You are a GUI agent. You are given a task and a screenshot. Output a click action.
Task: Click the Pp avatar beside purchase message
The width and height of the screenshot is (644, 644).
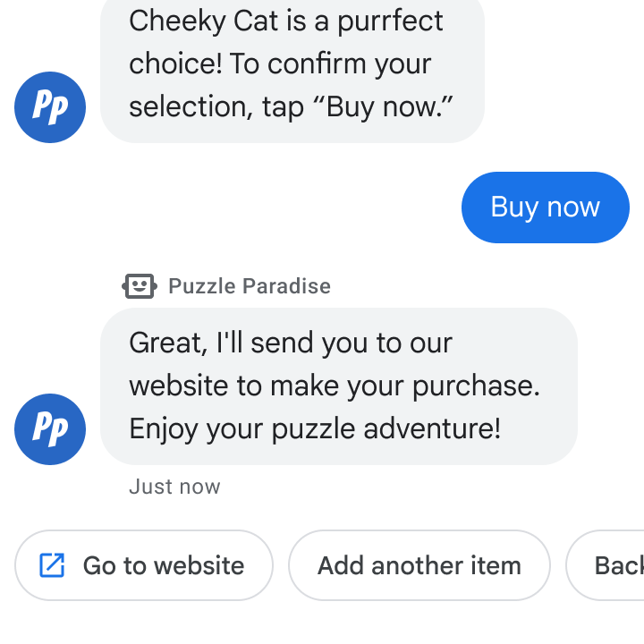pyautogui.click(x=50, y=429)
